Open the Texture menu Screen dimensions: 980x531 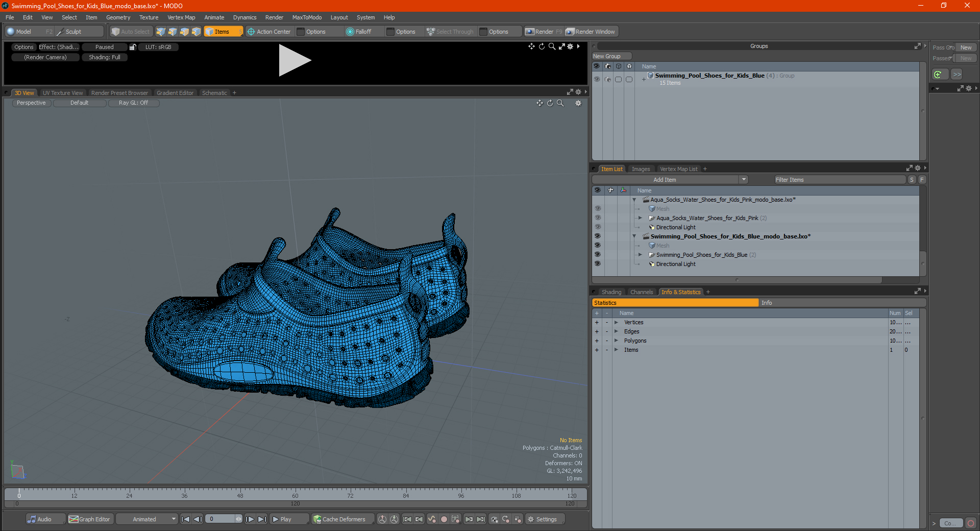pos(149,17)
